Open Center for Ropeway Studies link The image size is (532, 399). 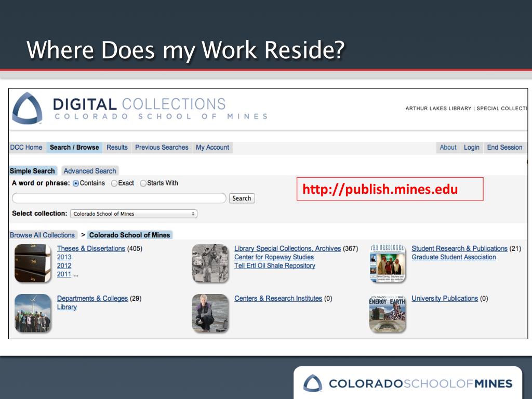[x=274, y=257]
